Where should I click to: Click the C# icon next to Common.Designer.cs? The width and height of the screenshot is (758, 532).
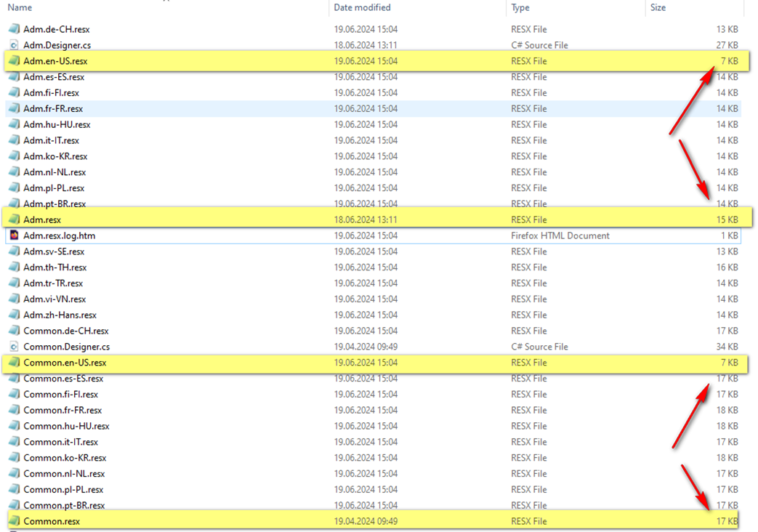coord(13,347)
